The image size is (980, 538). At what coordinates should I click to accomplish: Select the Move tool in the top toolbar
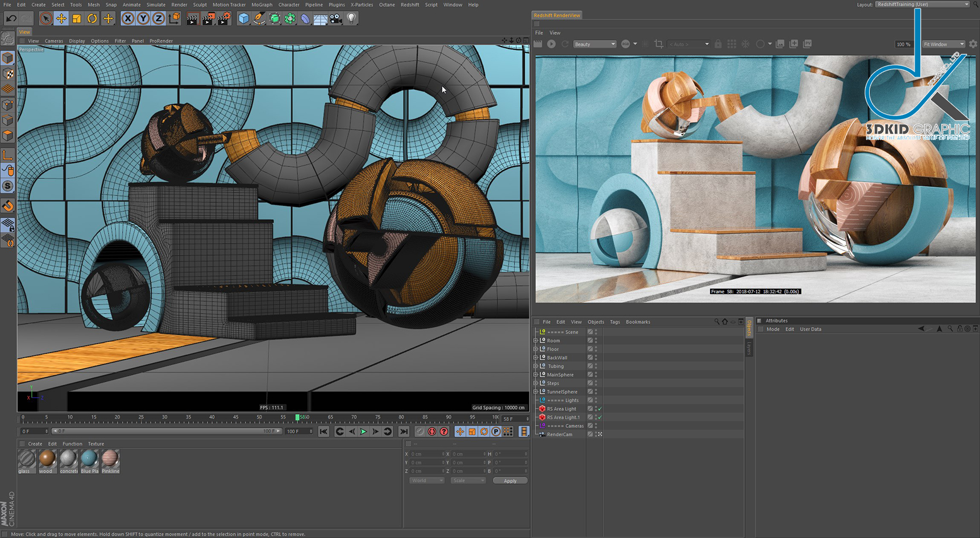61,19
